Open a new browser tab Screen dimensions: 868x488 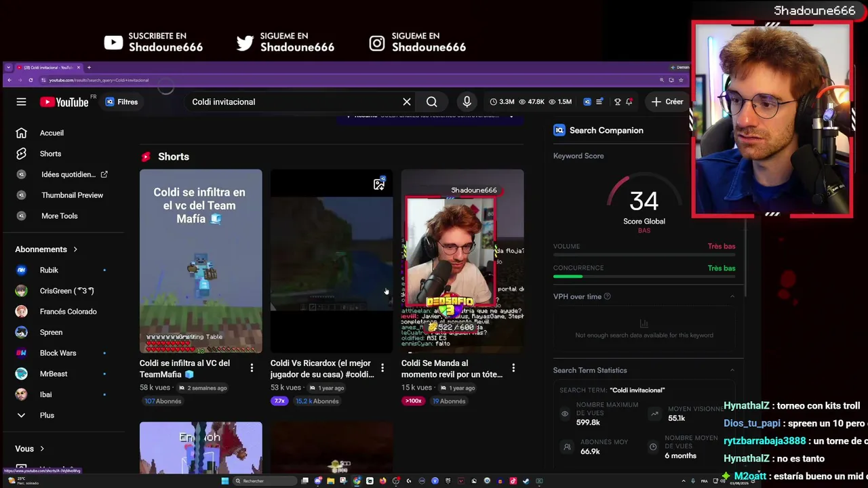click(89, 67)
